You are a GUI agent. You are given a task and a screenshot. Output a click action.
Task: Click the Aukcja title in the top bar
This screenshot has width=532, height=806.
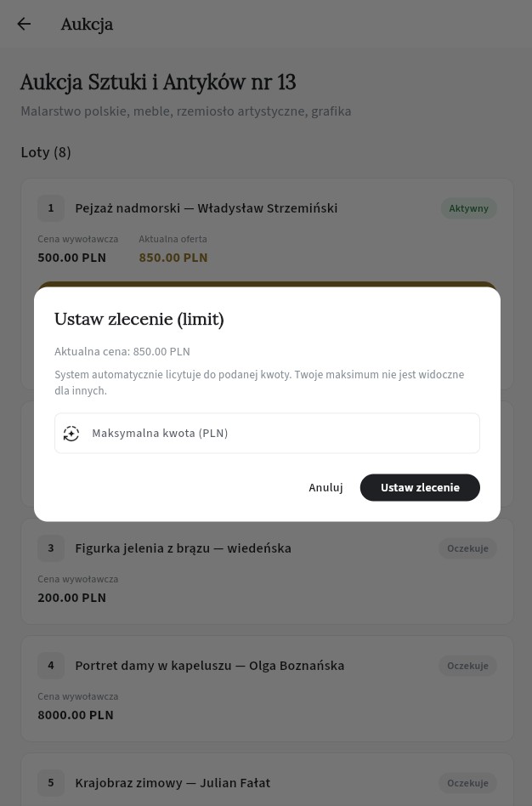pyautogui.click(x=87, y=24)
